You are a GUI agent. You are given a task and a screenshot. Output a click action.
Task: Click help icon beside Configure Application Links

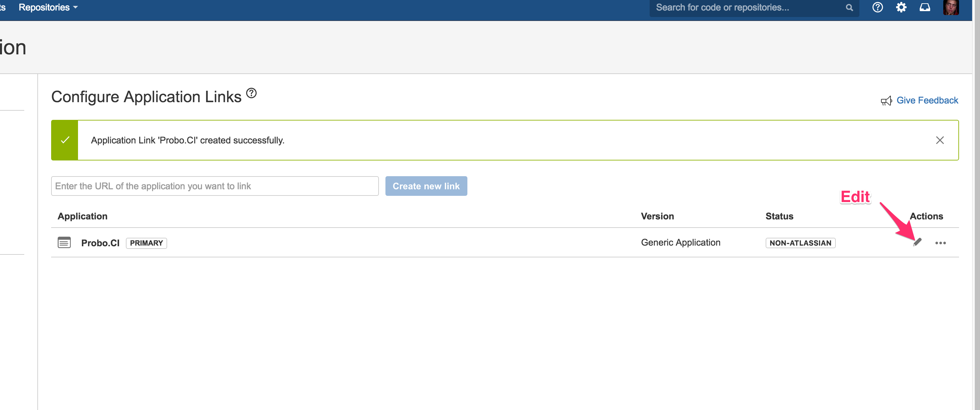251,93
